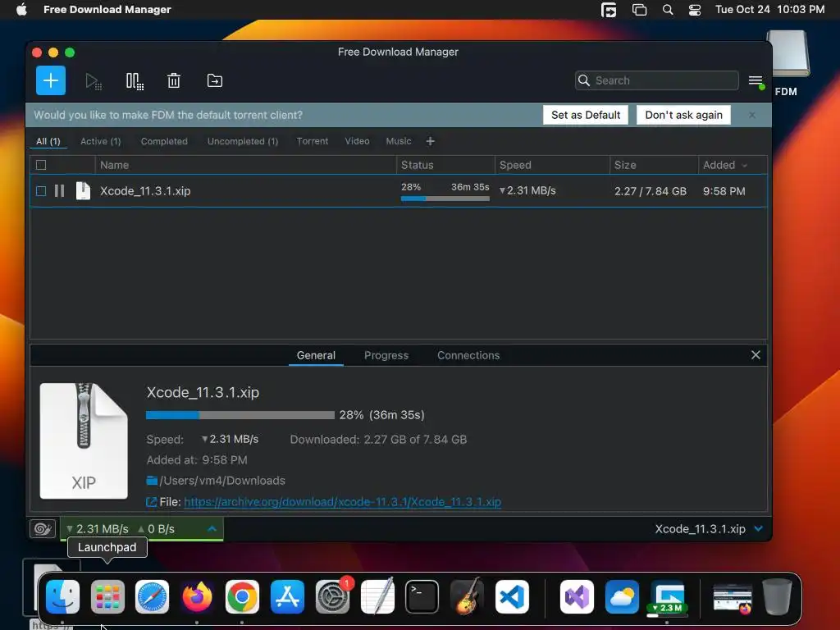The image size is (840, 630).
Task: Open the Connections details tab
Action: pos(468,355)
